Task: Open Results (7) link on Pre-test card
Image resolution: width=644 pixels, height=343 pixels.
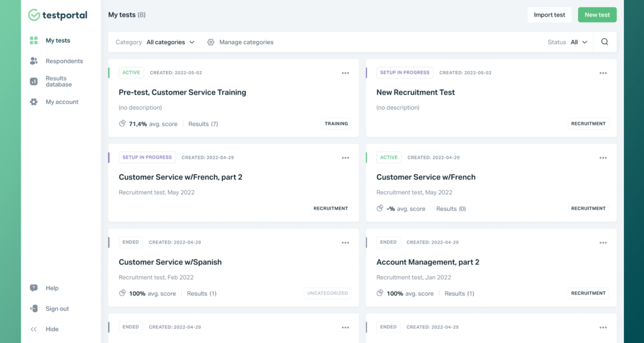Action: (x=203, y=124)
